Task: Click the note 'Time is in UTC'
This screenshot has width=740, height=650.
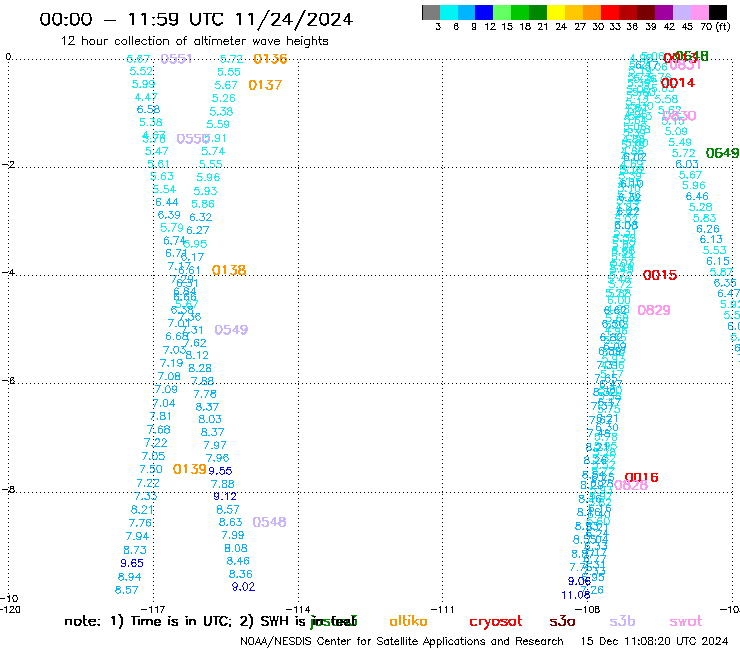Action: pyautogui.click(x=181, y=621)
